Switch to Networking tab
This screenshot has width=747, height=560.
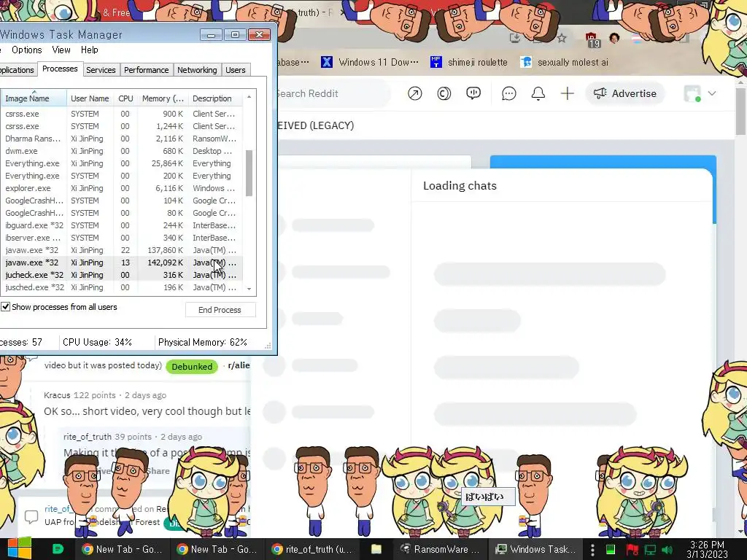click(197, 70)
